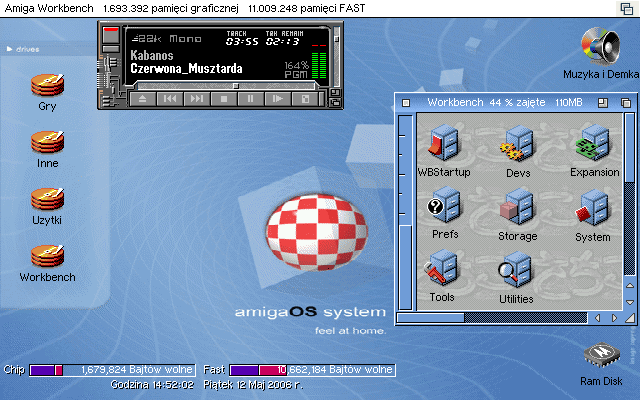Image resolution: width=640 pixels, height=400 pixels.
Task: Select the Storage drawer icon
Action: coord(517,207)
